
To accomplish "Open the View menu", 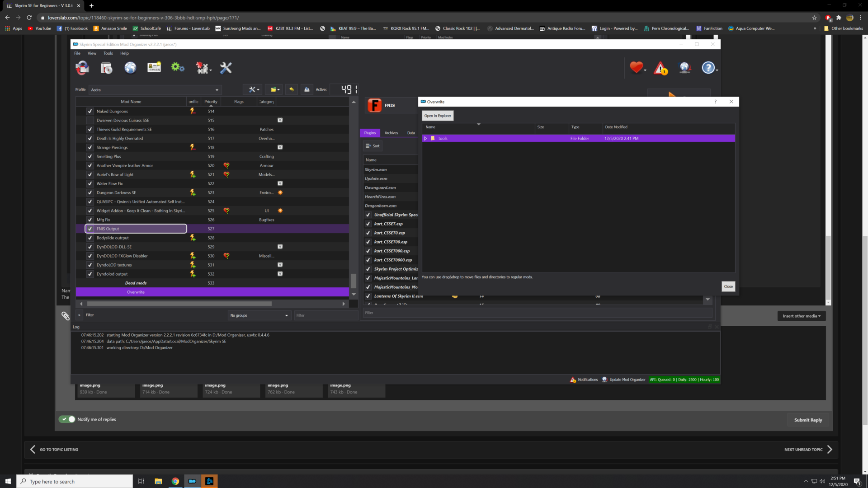I will click(92, 53).
